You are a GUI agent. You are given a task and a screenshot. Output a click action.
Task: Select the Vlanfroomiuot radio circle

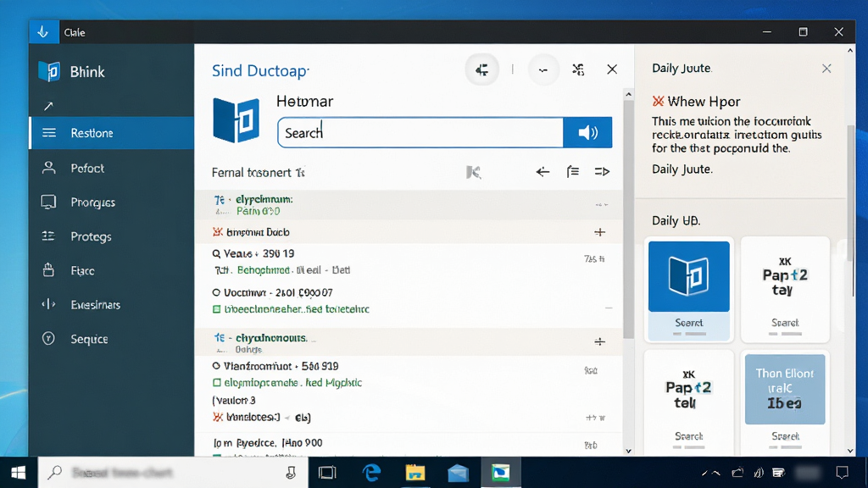[216, 366]
